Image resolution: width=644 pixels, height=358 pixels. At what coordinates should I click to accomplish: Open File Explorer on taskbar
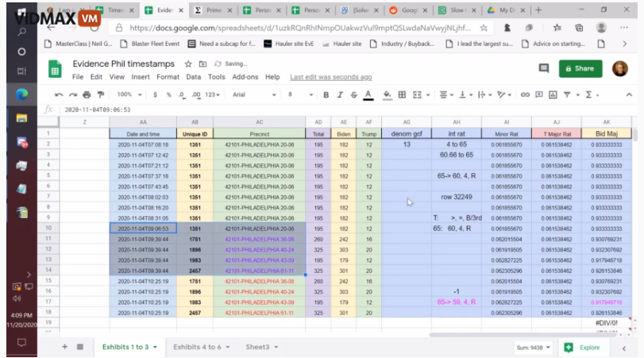pyautogui.click(x=21, y=118)
